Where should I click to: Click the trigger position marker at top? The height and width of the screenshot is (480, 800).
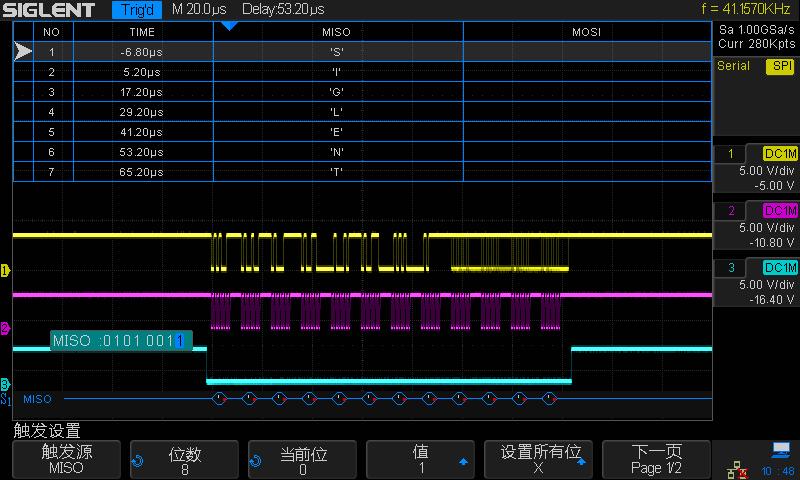pyautogui.click(x=229, y=26)
